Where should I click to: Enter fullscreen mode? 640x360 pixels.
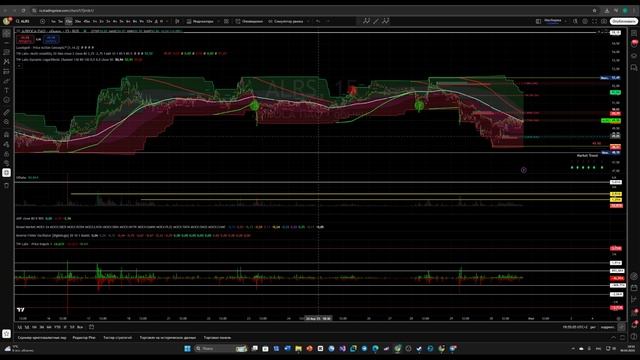point(594,21)
